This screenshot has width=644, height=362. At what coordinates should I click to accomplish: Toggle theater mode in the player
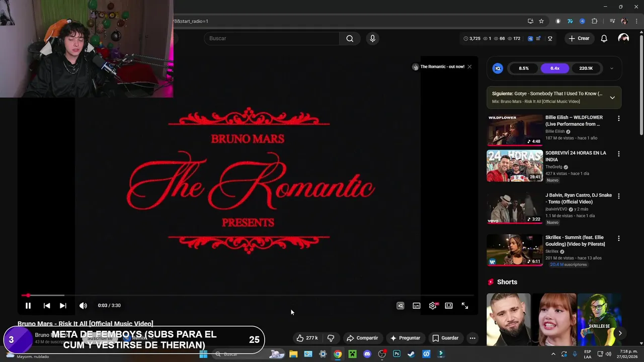point(449,306)
